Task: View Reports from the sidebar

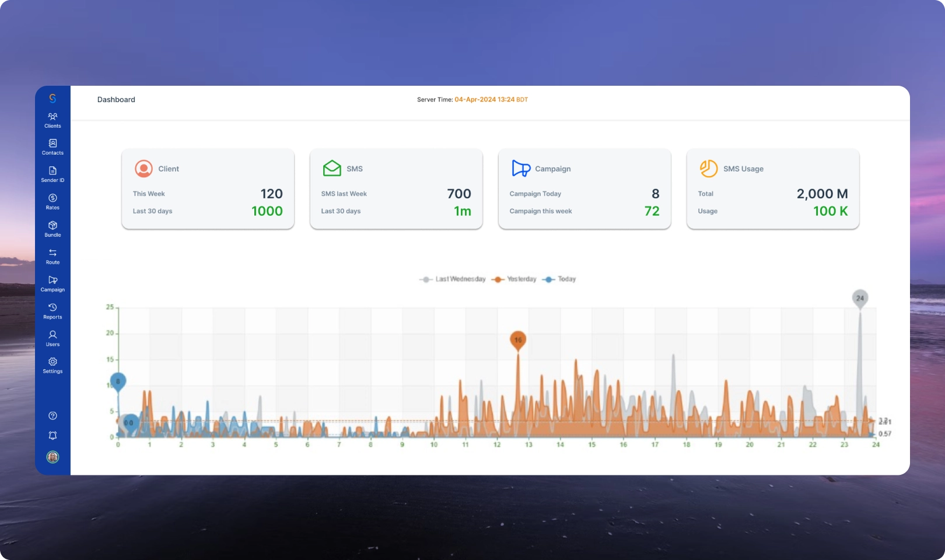Action: 52,311
